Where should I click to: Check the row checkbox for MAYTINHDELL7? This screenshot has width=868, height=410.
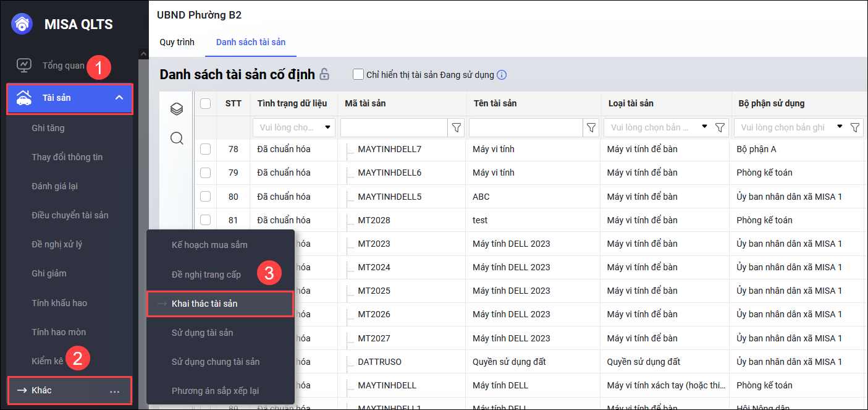206,149
